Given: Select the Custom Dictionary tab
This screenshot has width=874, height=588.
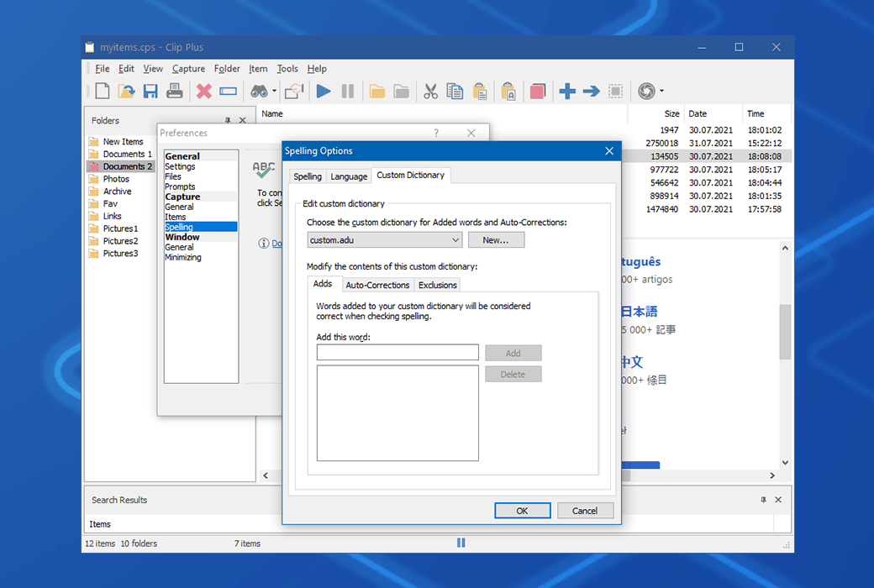Looking at the screenshot, I should [411, 175].
